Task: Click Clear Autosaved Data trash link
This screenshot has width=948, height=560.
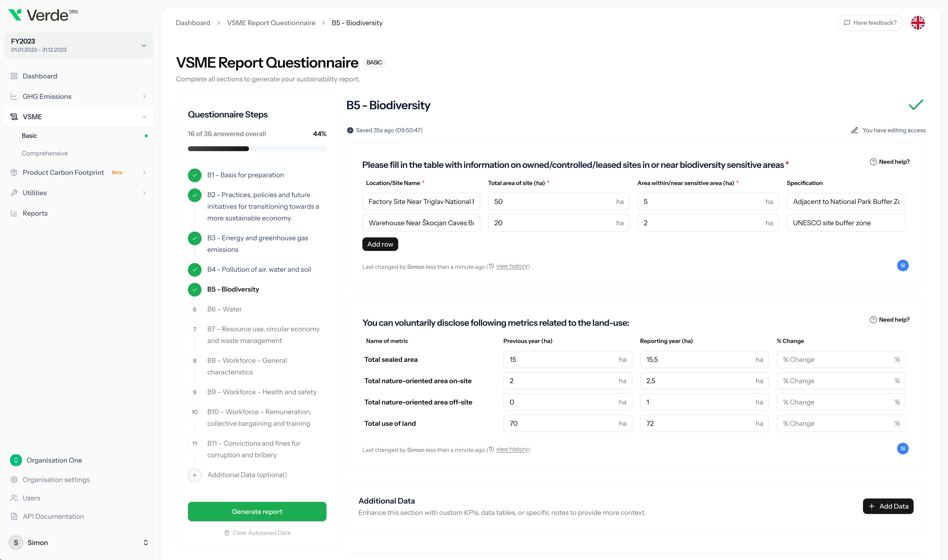Action: coord(257,533)
